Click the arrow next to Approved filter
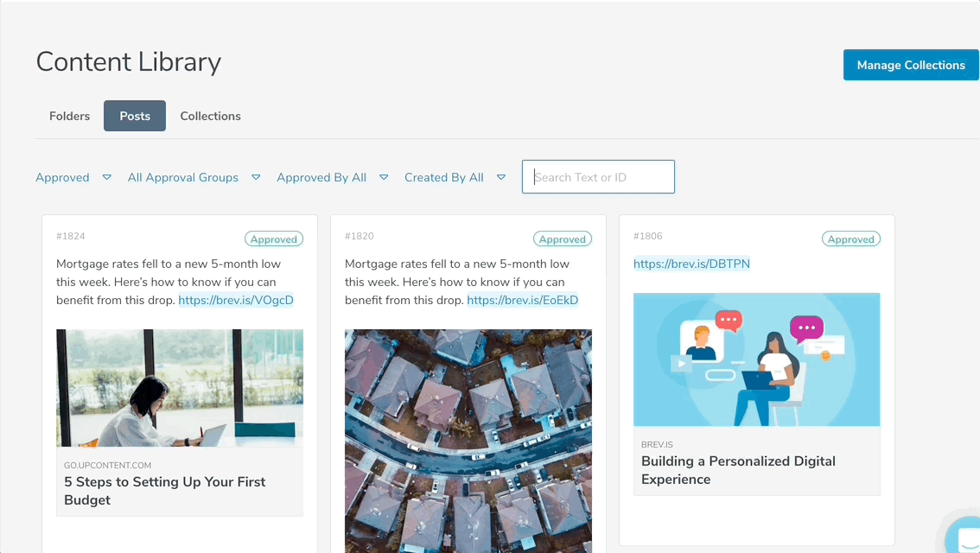The height and width of the screenshot is (553, 980). (107, 177)
